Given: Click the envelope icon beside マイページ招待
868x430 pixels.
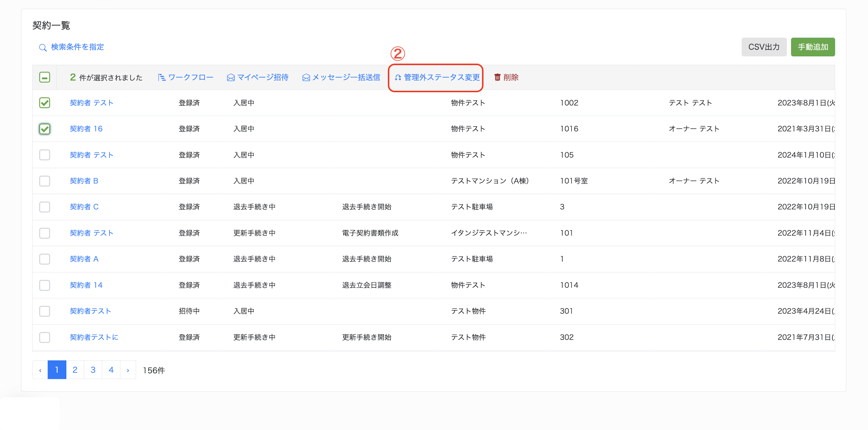Looking at the screenshot, I should click(231, 78).
